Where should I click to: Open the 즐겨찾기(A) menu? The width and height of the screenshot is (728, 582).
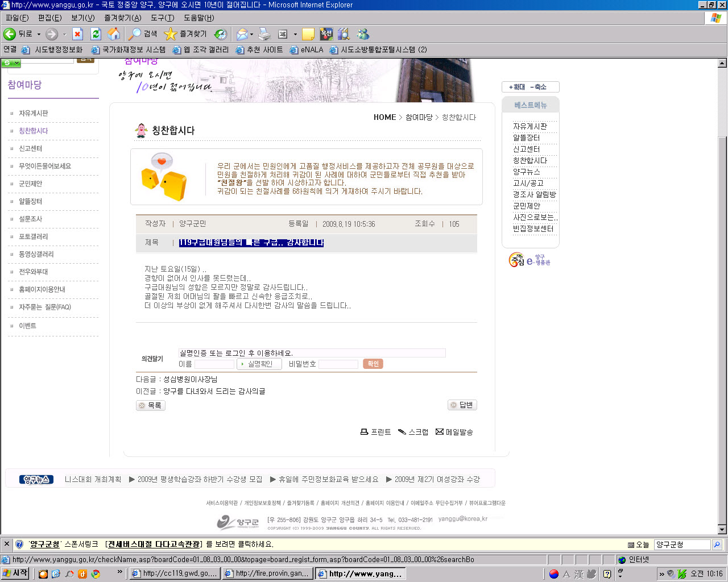122,18
